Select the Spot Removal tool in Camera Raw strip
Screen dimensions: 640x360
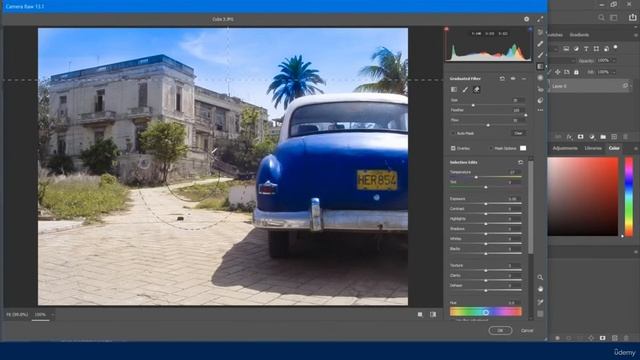tap(540, 44)
